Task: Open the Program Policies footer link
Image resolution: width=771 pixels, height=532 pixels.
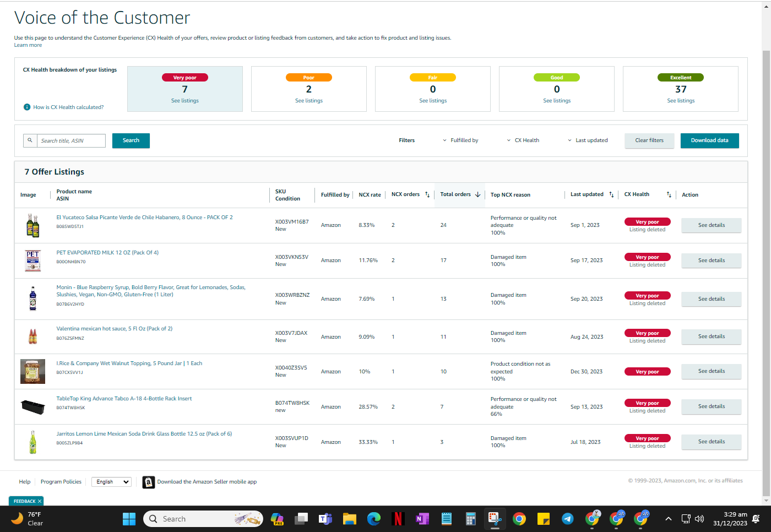Action: coord(61,482)
